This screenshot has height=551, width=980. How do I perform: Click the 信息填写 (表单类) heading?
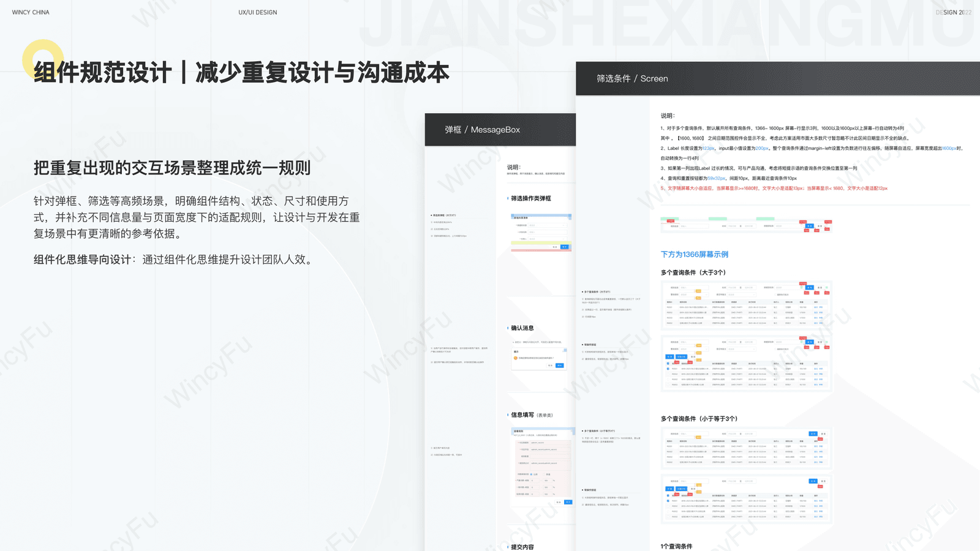tap(532, 415)
